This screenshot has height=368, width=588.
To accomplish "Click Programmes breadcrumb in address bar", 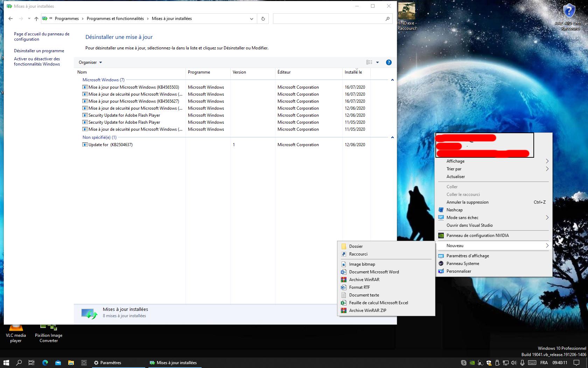I will (66, 19).
